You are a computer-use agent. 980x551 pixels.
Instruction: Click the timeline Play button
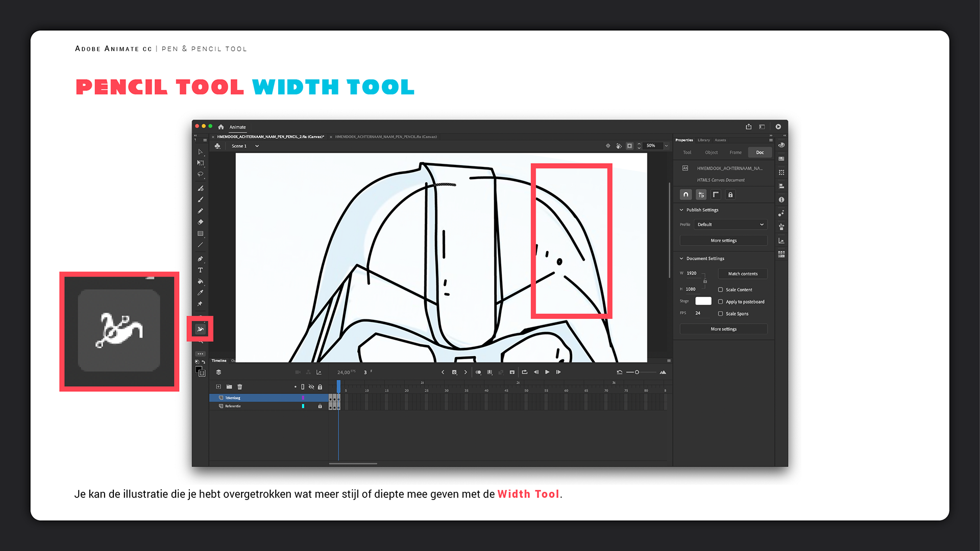[x=547, y=372]
